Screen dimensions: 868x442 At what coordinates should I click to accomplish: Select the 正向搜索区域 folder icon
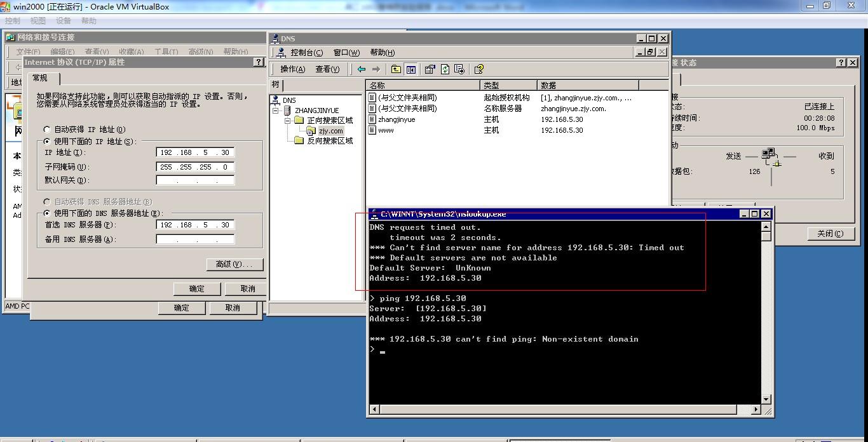(299, 121)
